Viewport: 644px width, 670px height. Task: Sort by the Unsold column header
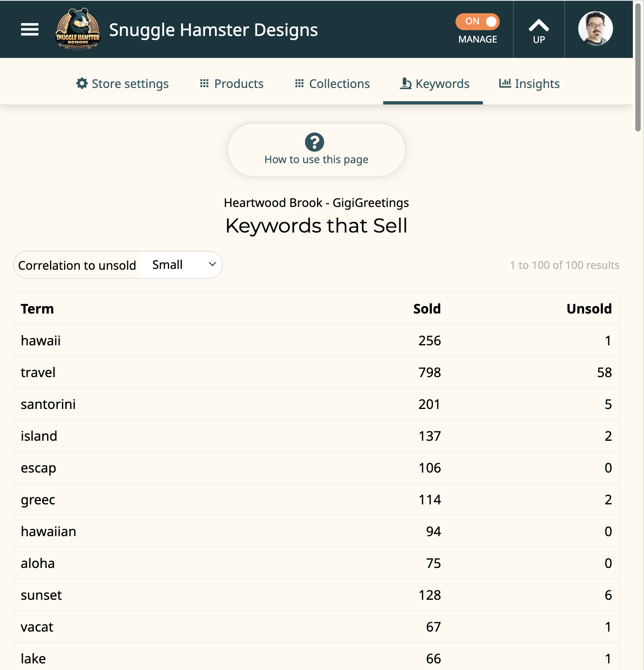point(589,309)
